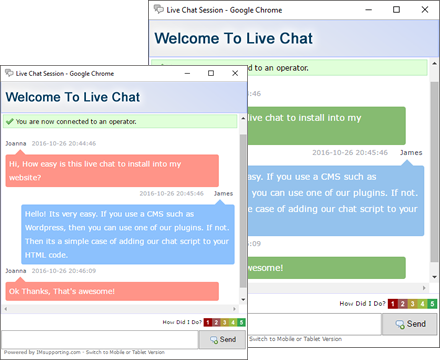Click scroll up arrow in front window chat

tap(243, 118)
